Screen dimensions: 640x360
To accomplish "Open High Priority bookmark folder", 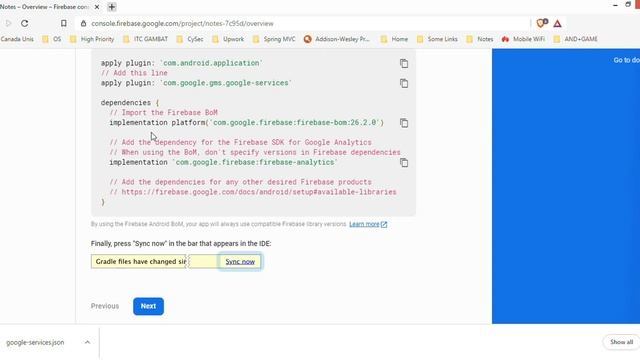I will pos(92,39).
